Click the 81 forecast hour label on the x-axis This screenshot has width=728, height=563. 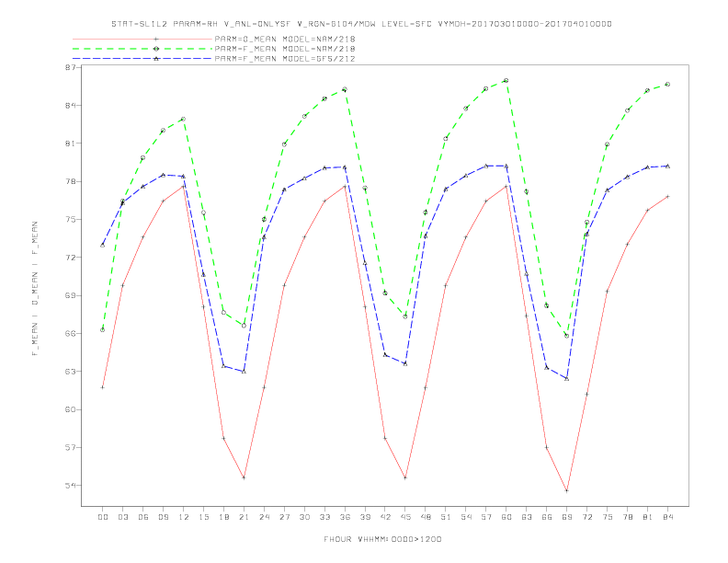[648, 517]
